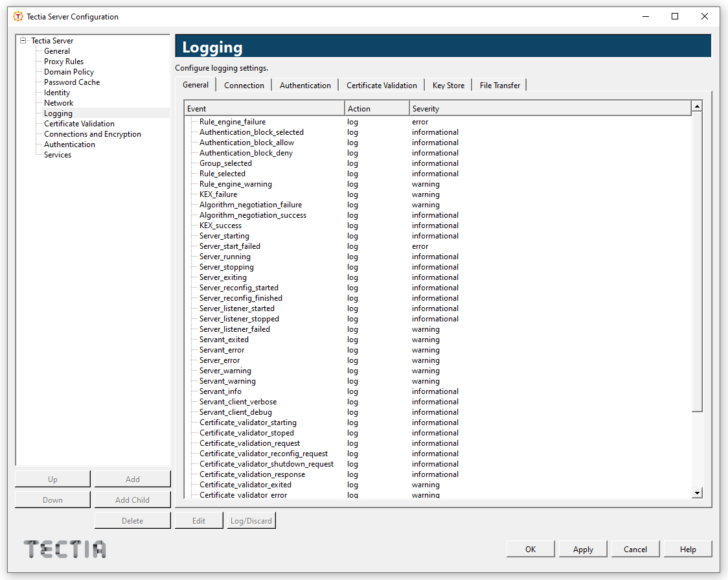
Task: Switch to the Key Store tab
Action: click(x=448, y=86)
